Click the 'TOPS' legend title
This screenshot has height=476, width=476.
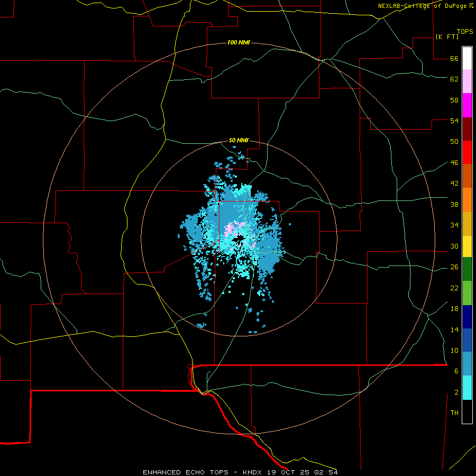(465, 31)
